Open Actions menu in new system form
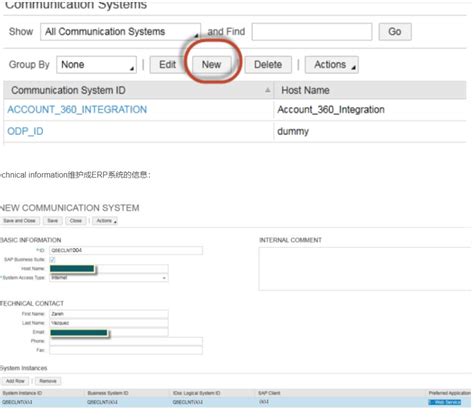The width and height of the screenshot is (474, 420). 105,221
